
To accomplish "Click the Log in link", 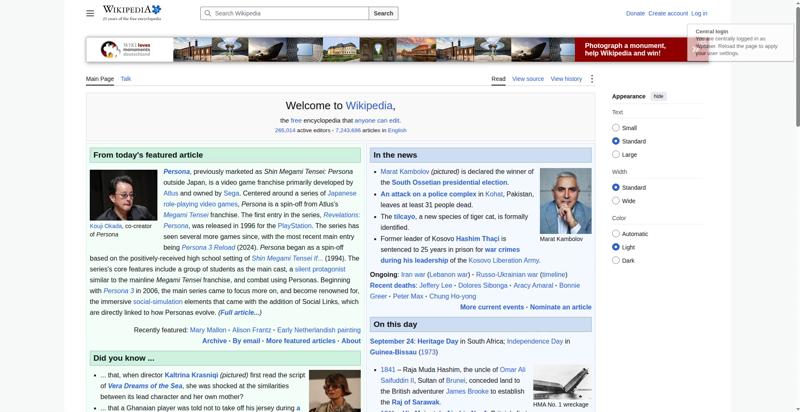I will pos(699,13).
